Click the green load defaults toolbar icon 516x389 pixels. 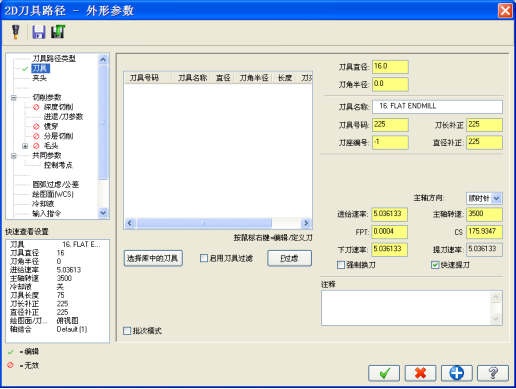58,32
